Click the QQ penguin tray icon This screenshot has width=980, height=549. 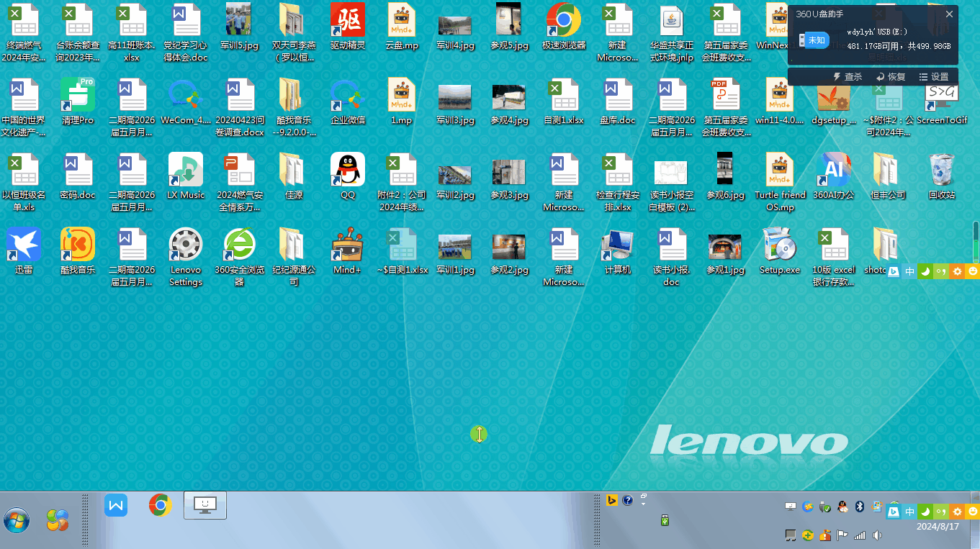pyautogui.click(x=842, y=507)
